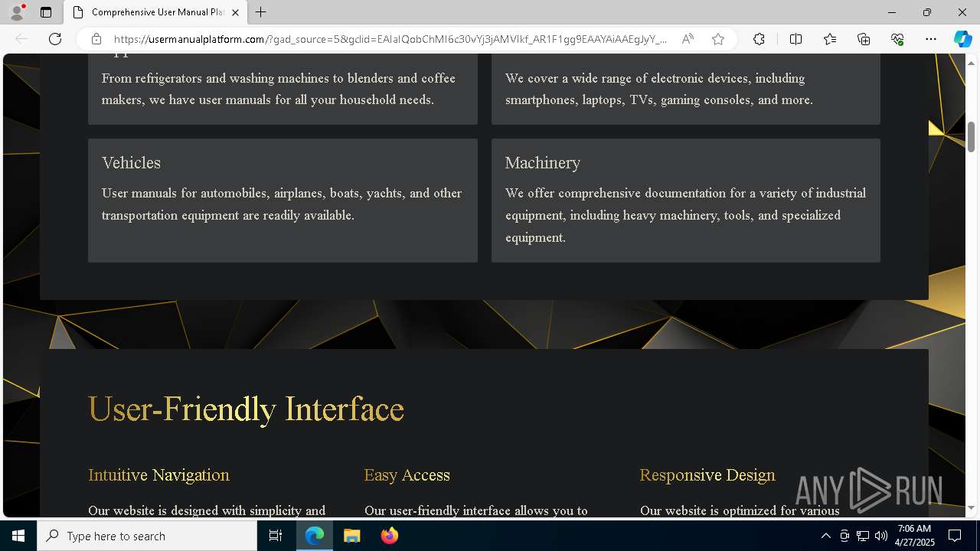
Task: Open File Explorer from taskbar
Action: click(351, 536)
